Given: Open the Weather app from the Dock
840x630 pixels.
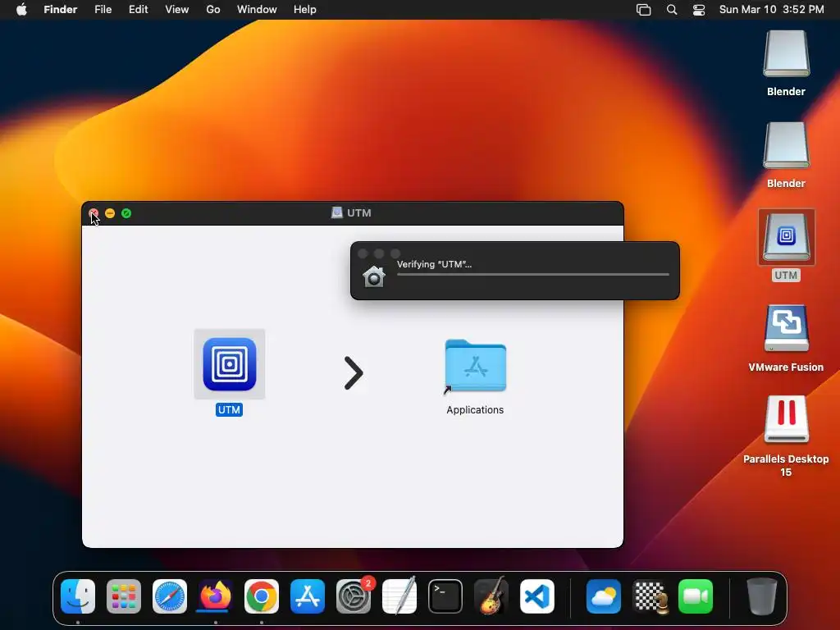Looking at the screenshot, I should 604,596.
